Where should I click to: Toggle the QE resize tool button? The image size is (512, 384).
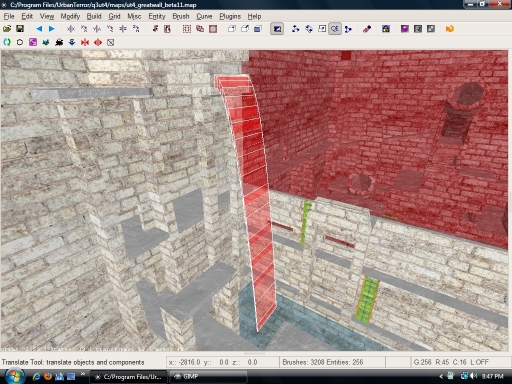335,29
